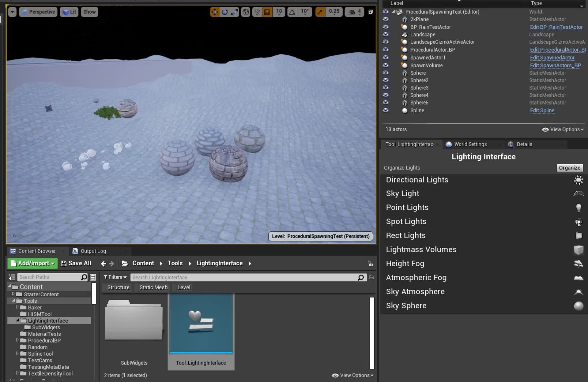Screen dimensions: 588x382
Task: Hide the Sphere3 actor in outliner
Action: 386,88
